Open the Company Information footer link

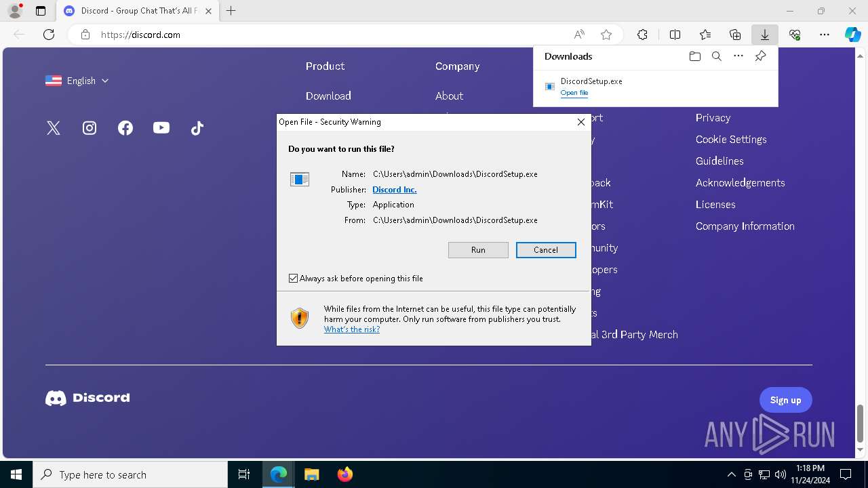pos(745,226)
